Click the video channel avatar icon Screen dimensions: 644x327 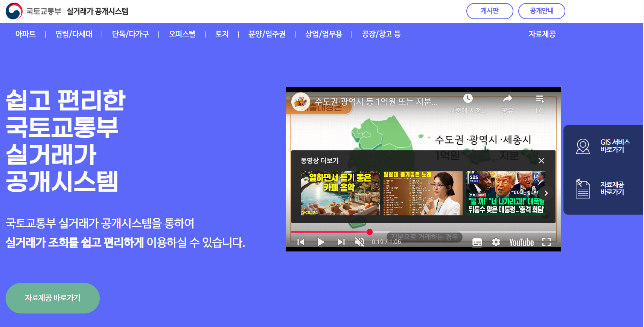tap(301, 102)
